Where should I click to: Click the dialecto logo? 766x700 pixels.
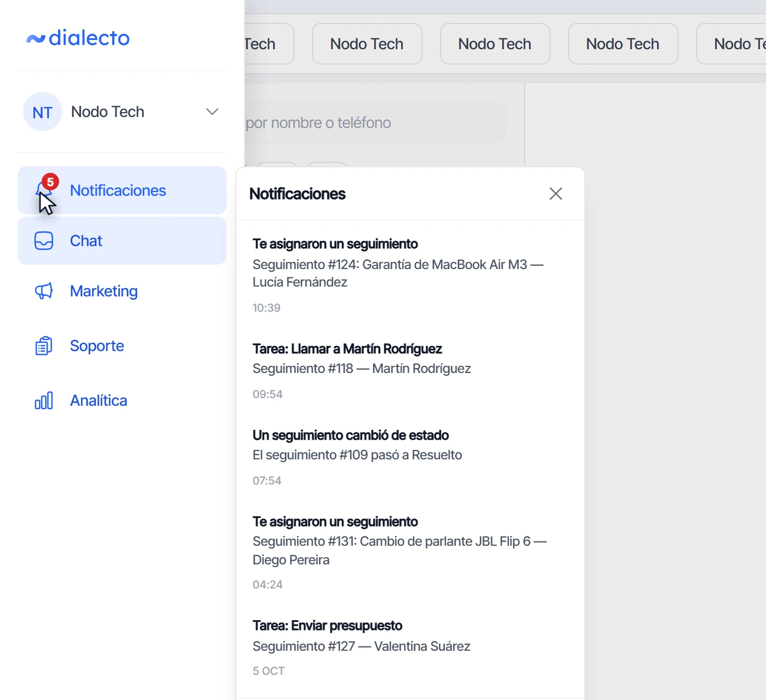pos(78,38)
